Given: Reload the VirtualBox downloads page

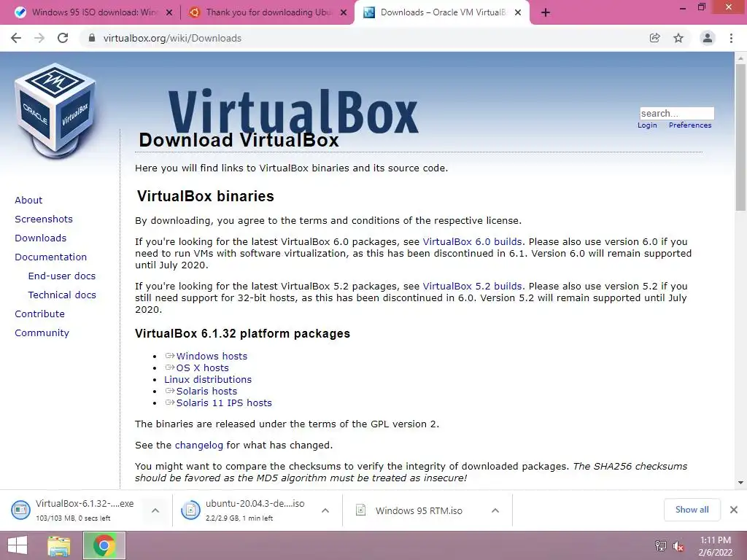Looking at the screenshot, I should 63,38.
